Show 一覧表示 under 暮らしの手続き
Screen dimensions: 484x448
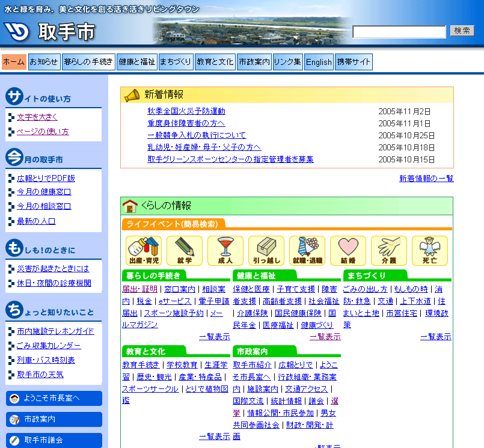tap(214, 337)
